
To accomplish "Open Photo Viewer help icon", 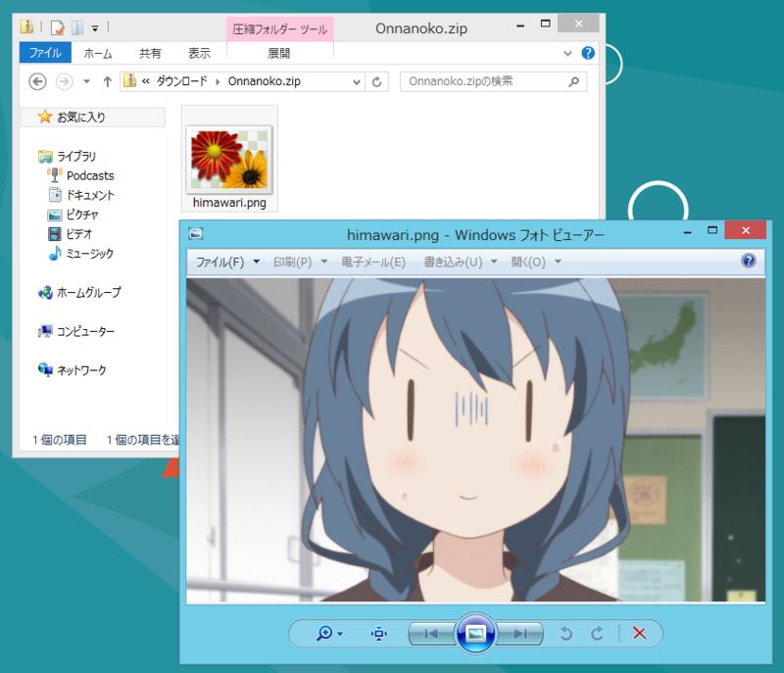I will tap(749, 261).
